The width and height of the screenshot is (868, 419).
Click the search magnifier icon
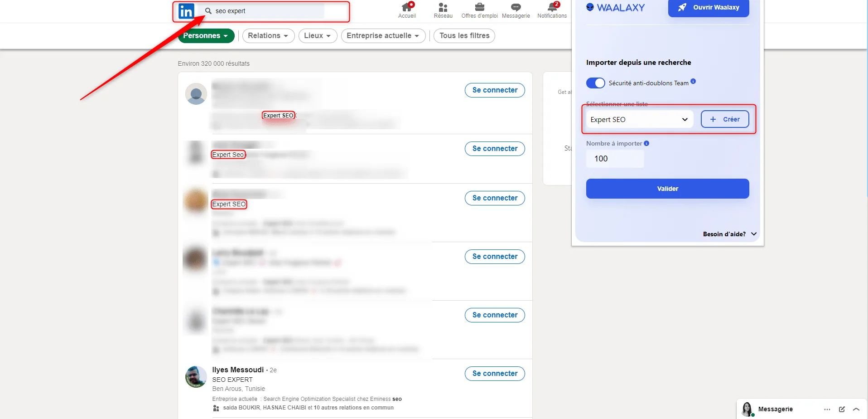tap(208, 11)
